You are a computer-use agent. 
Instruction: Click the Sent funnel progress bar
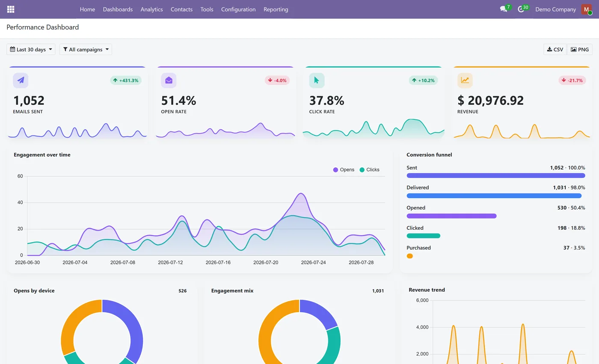pyautogui.click(x=495, y=175)
